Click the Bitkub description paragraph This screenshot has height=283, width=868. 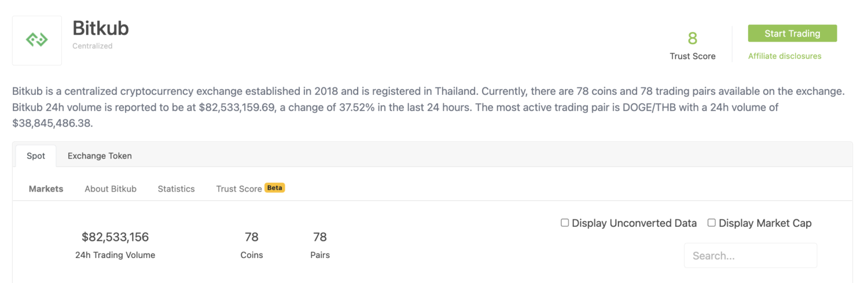[x=428, y=107]
